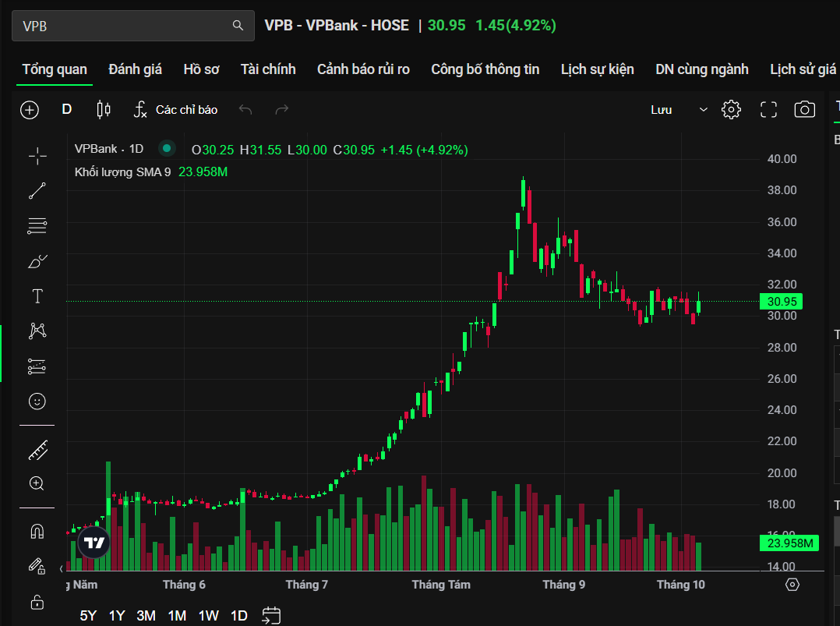Image resolution: width=840 pixels, height=626 pixels.
Task: Open the Hồ sơ tab
Action: [x=201, y=69]
